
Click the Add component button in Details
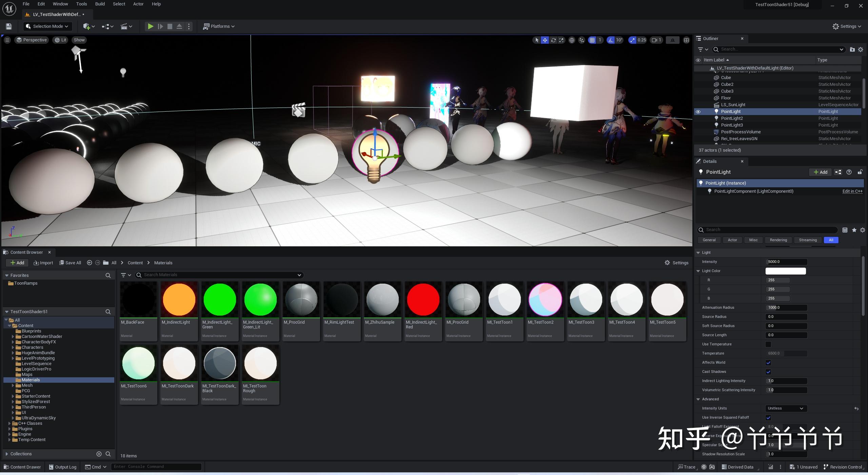click(820, 172)
